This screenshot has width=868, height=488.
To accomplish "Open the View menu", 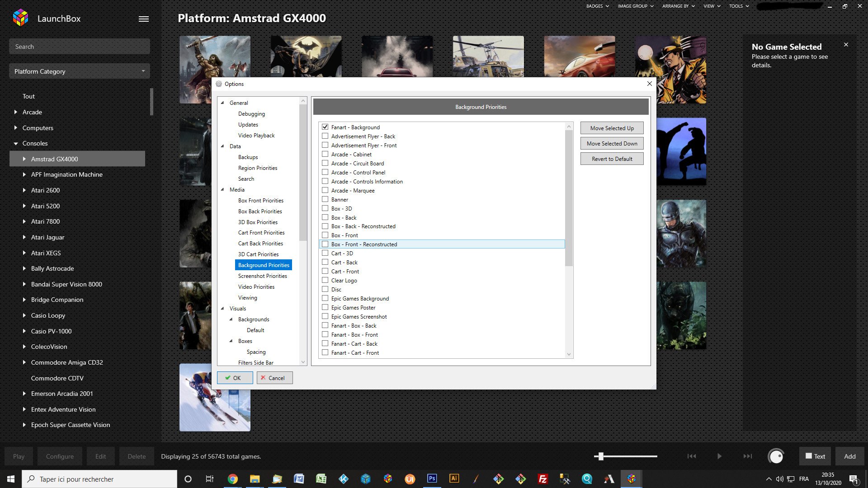I will [x=712, y=6].
